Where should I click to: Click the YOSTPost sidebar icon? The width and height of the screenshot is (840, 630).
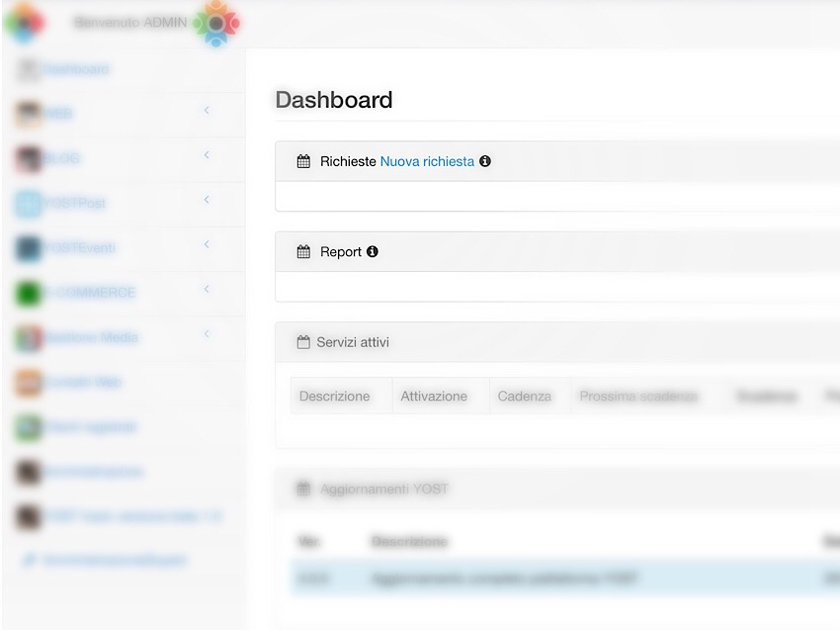(x=29, y=204)
